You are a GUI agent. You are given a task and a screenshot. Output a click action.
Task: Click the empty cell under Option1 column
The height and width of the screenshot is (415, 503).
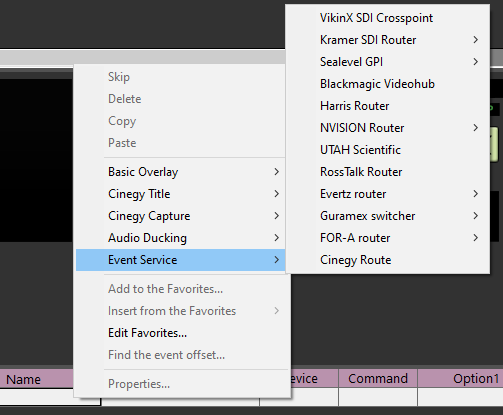coord(460,397)
